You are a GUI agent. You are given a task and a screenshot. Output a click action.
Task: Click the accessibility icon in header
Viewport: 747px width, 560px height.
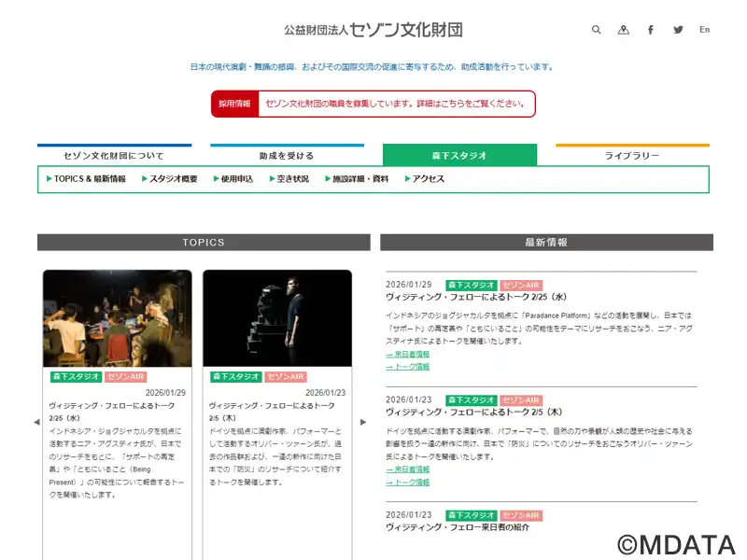click(624, 30)
